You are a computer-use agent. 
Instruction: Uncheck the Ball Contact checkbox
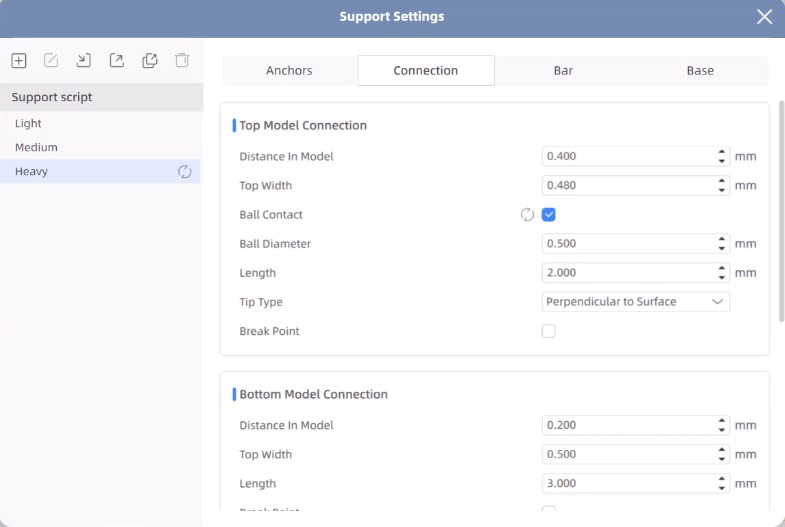pyautogui.click(x=549, y=215)
